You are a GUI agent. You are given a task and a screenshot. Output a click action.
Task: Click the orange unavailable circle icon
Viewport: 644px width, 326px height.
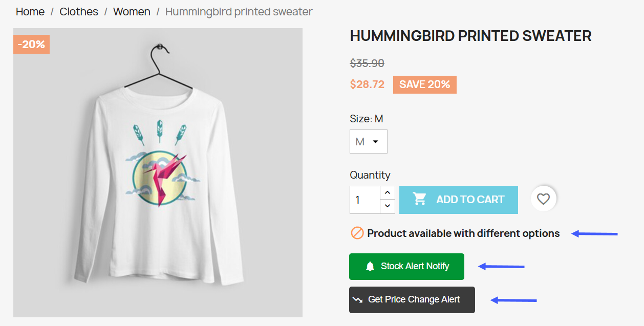[x=357, y=233]
